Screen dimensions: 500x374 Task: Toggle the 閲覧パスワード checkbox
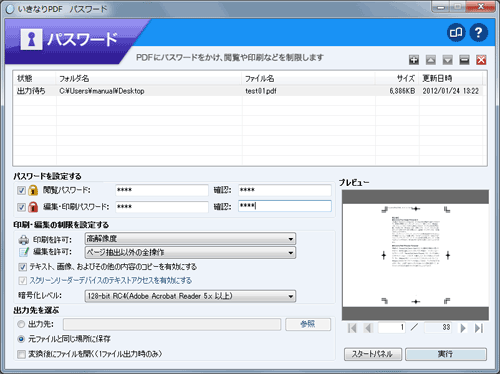22,191
